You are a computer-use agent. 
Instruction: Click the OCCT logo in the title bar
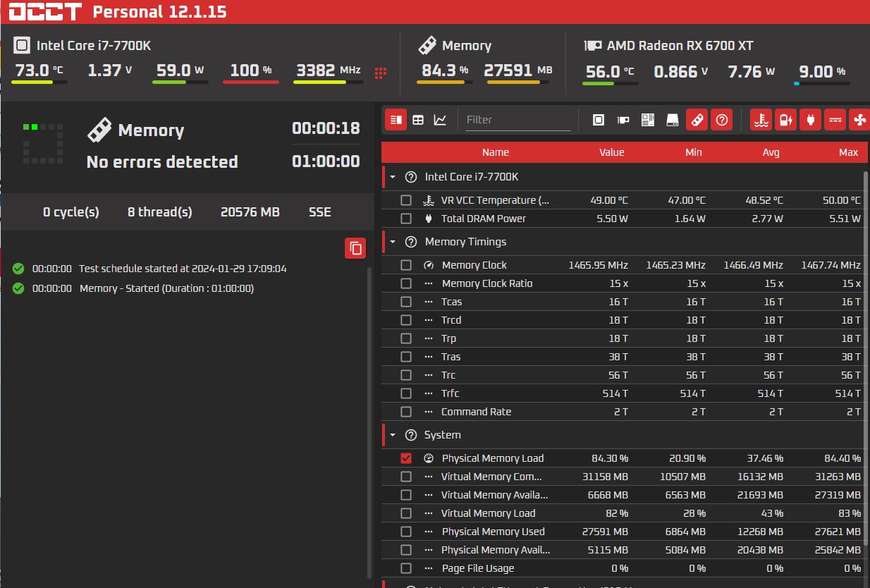(x=47, y=12)
